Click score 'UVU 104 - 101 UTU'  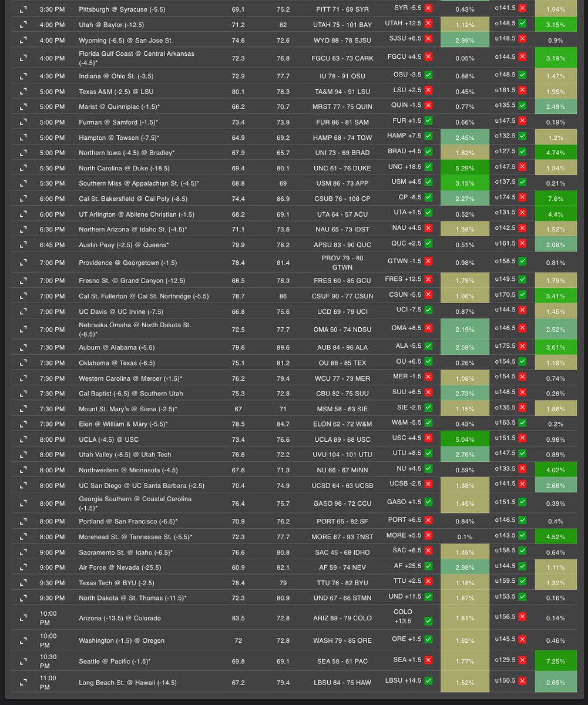pos(342,455)
